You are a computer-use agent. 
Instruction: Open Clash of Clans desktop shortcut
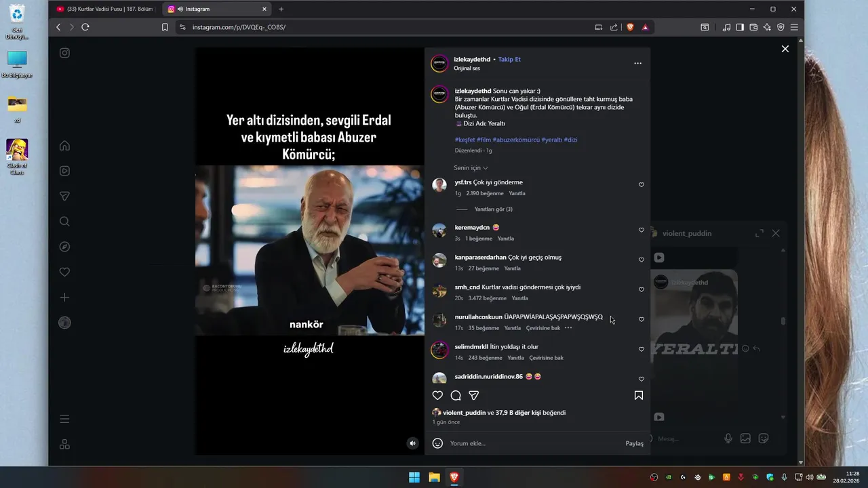pos(17,157)
